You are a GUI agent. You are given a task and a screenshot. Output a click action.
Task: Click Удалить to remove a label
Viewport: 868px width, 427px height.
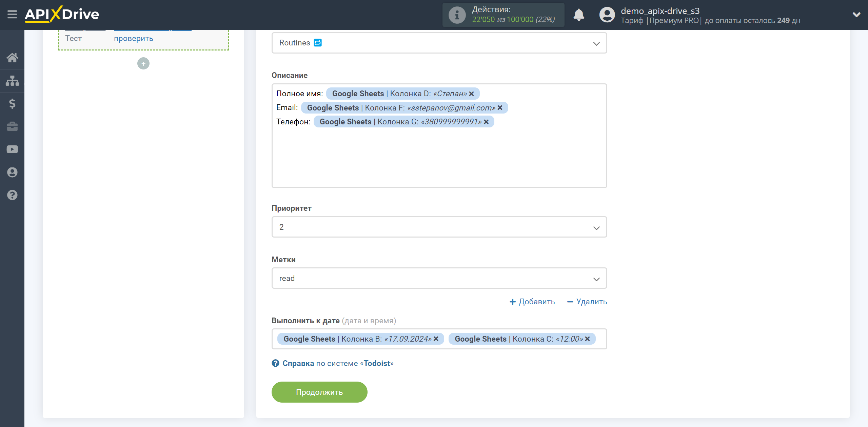(x=587, y=302)
